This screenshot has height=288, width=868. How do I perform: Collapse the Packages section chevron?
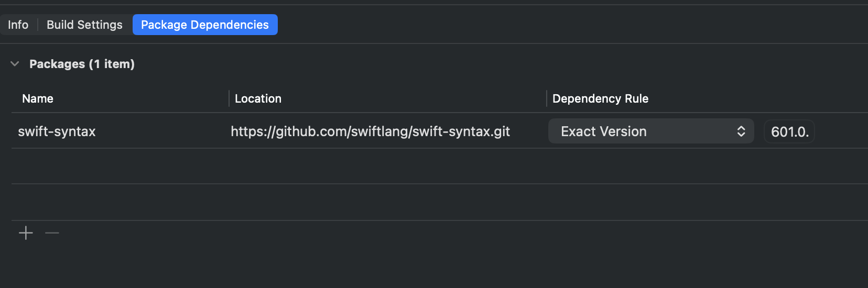(15, 64)
